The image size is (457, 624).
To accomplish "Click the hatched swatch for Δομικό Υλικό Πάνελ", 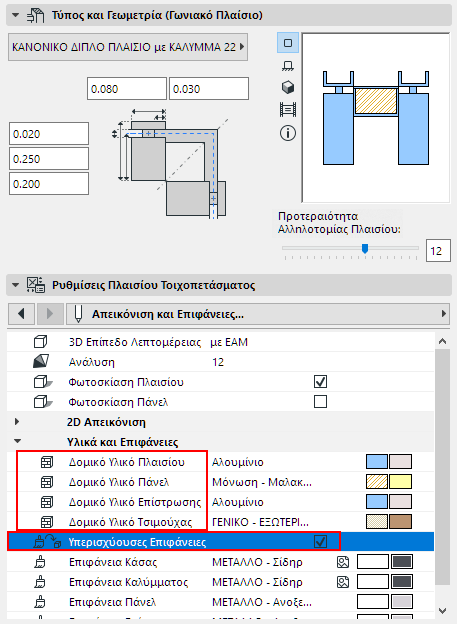I will pos(377,482).
